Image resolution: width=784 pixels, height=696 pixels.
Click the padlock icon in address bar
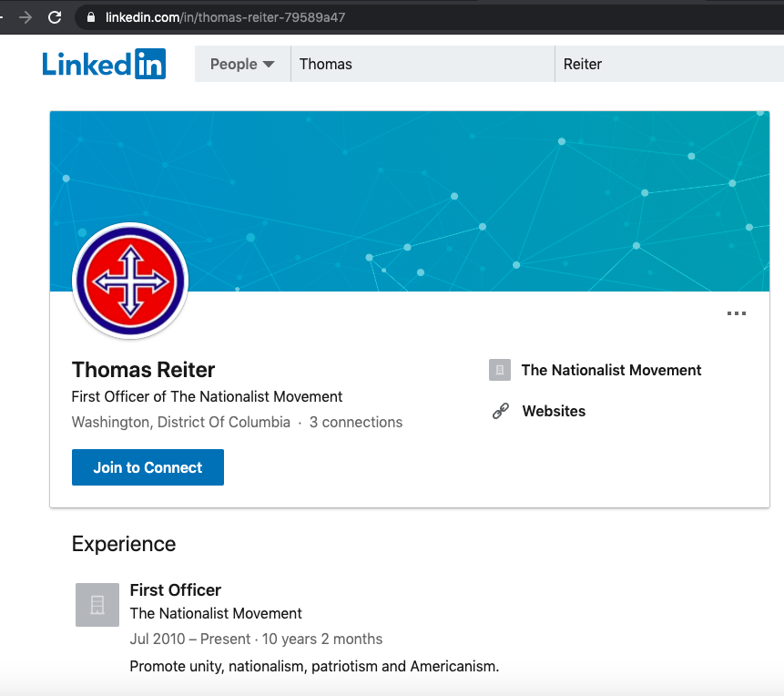coord(90,17)
